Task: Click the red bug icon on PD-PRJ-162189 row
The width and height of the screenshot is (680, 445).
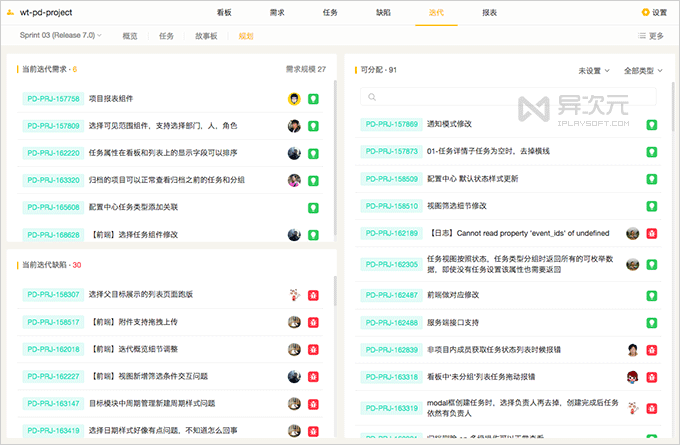Action: click(651, 233)
